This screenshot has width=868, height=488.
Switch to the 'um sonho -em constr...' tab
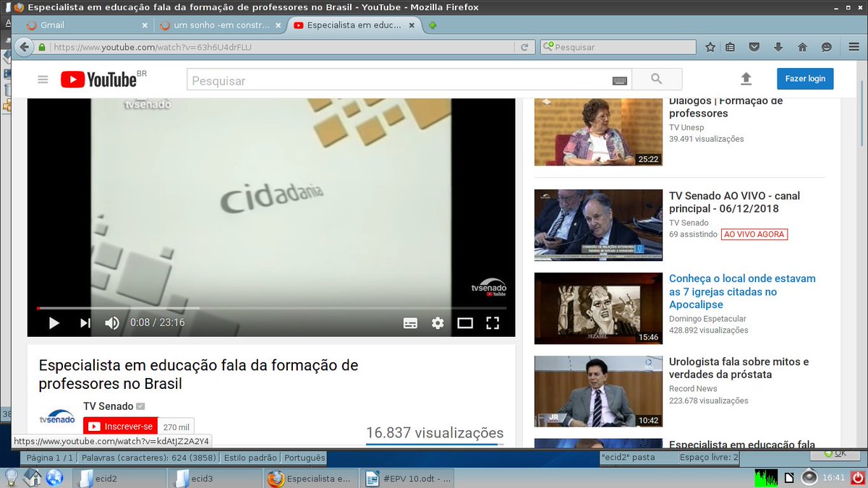[x=221, y=25]
